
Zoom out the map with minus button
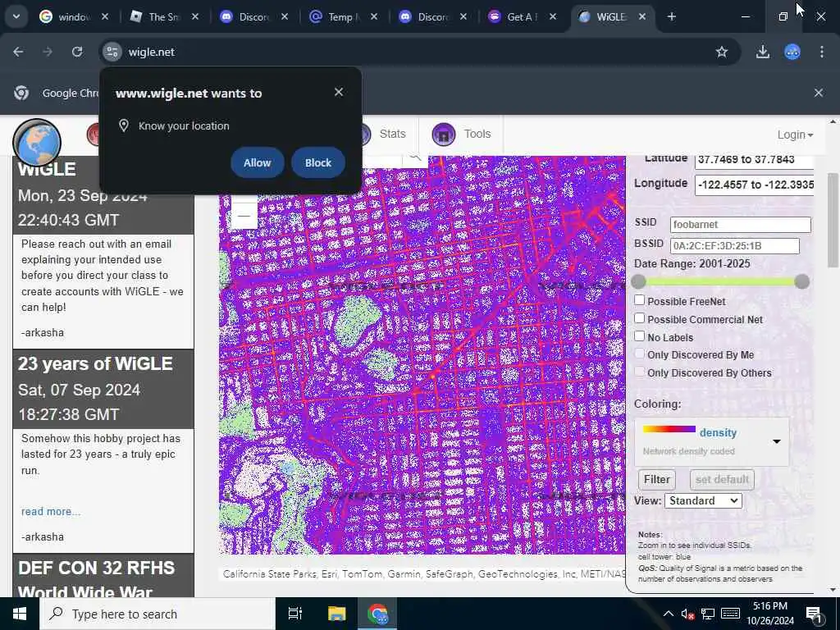click(x=244, y=216)
